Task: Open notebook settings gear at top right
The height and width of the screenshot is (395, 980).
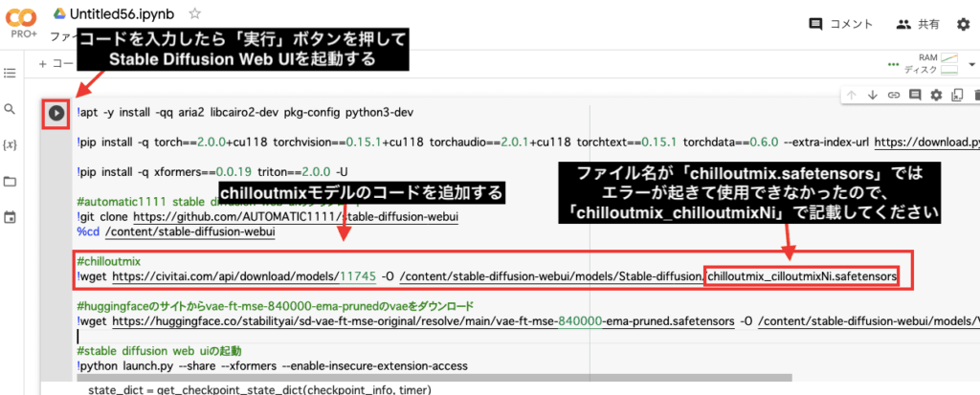Action: 964,24
